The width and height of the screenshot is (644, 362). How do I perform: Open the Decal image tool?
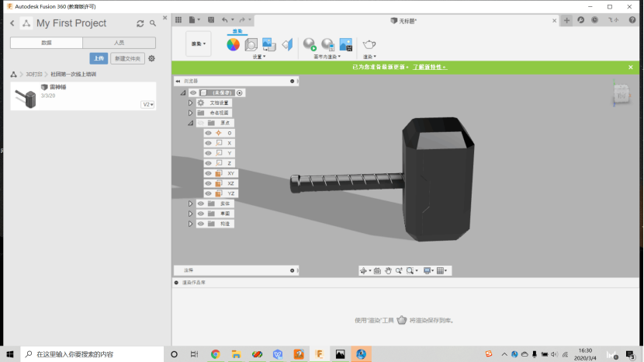coord(269,44)
